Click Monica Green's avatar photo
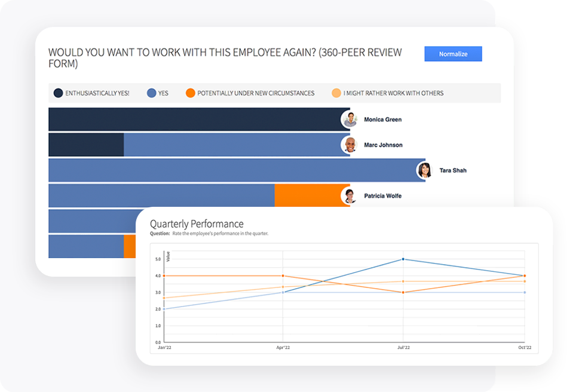 pyautogui.click(x=350, y=120)
